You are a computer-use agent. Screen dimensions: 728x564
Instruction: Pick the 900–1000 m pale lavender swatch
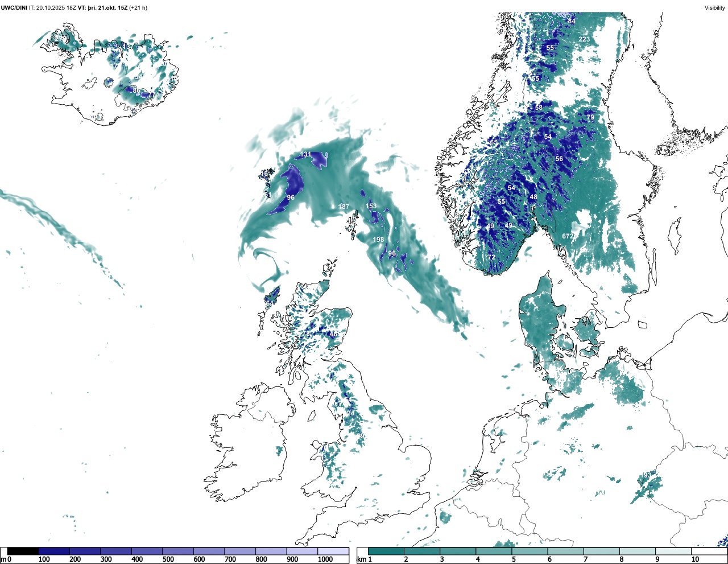tap(302, 551)
